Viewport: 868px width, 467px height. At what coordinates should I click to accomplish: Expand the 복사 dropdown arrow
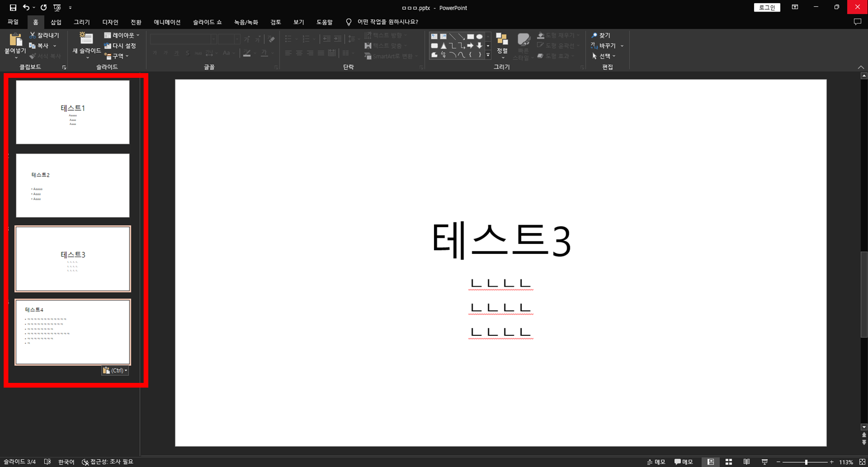coord(54,46)
